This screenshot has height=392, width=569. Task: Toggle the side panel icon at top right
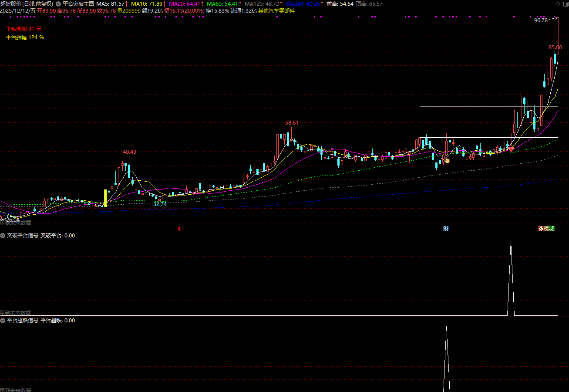coord(565,3)
